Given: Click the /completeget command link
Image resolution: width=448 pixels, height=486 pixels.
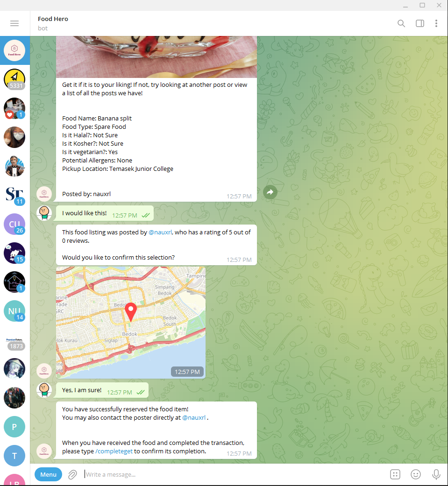Looking at the screenshot, I should click(114, 451).
